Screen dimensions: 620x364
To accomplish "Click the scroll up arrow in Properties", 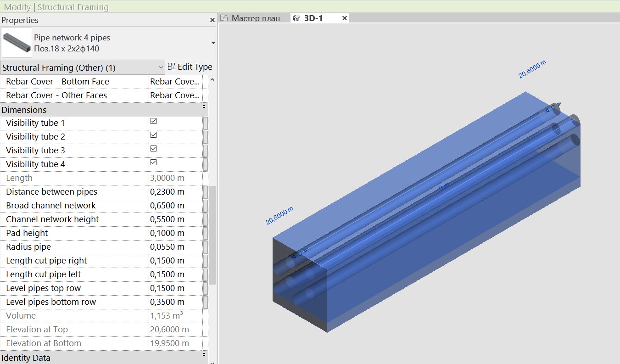I will 212,80.
